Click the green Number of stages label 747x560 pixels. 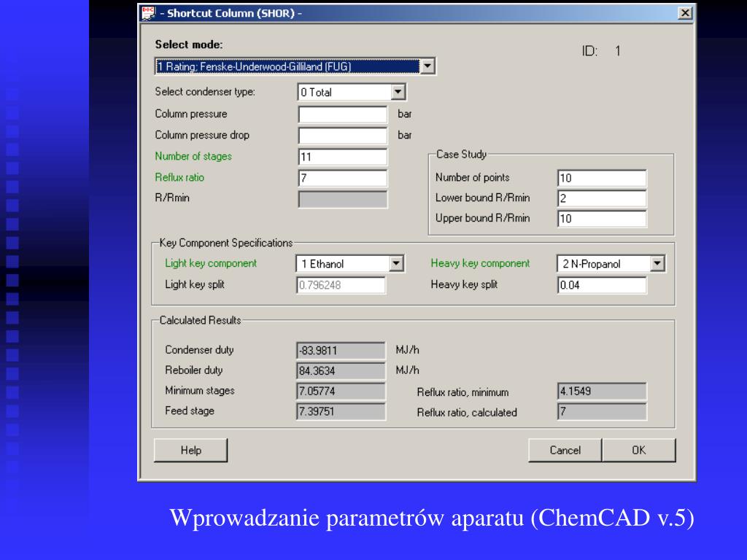pyautogui.click(x=193, y=156)
